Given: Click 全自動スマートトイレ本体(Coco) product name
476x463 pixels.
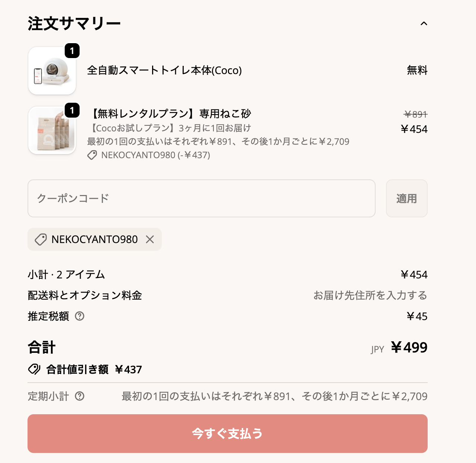Looking at the screenshot, I should coord(164,70).
